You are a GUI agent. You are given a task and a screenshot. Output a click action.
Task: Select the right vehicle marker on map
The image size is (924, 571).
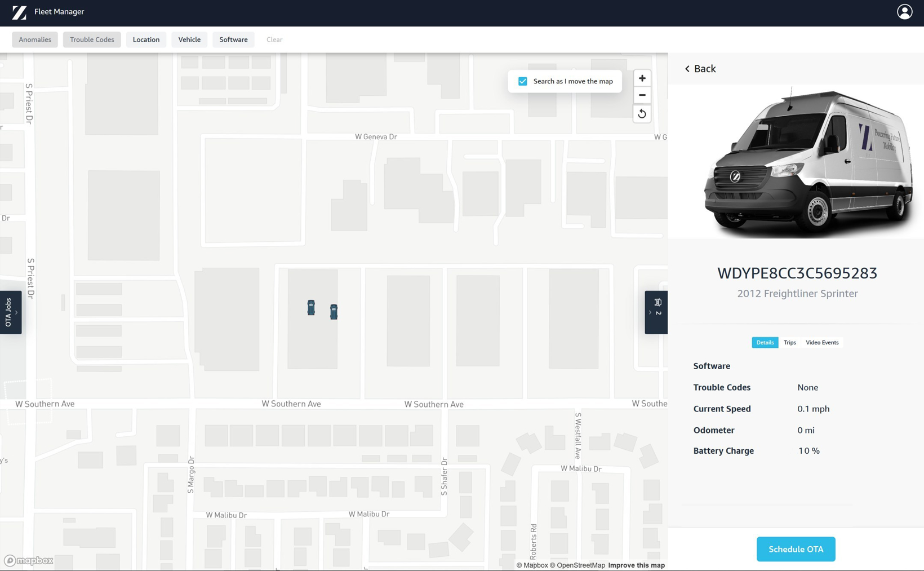tap(334, 312)
